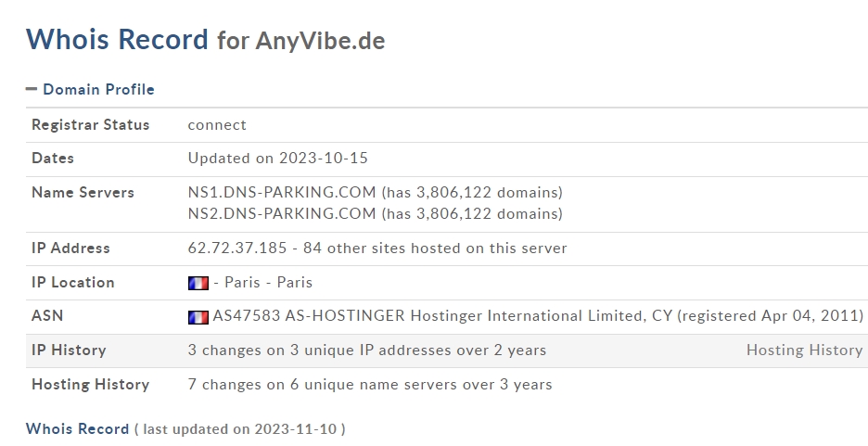Click the 3 changes IP history text
The width and height of the screenshot is (868, 446).
click(x=367, y=350)
